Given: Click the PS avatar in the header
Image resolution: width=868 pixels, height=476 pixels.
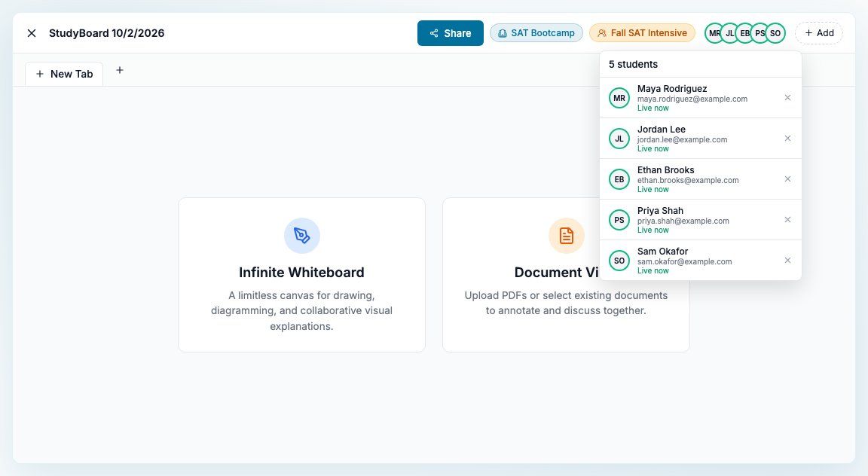Looking at the screenshot, I should click(x=759, y=33).
